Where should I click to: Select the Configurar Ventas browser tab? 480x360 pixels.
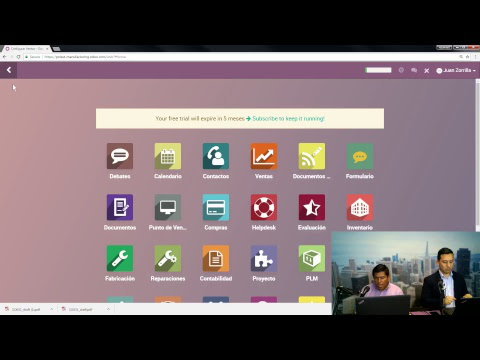[x=26, y=49]
